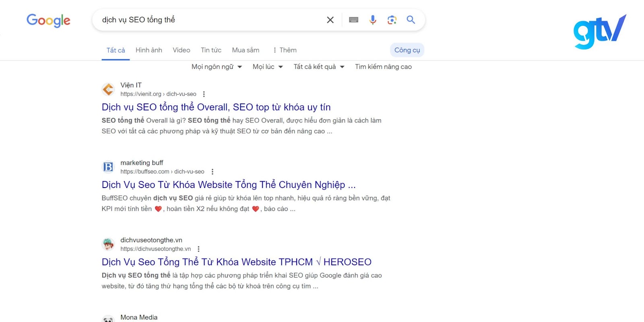Click the marketing buff site favicon

(x=107, y=166)
